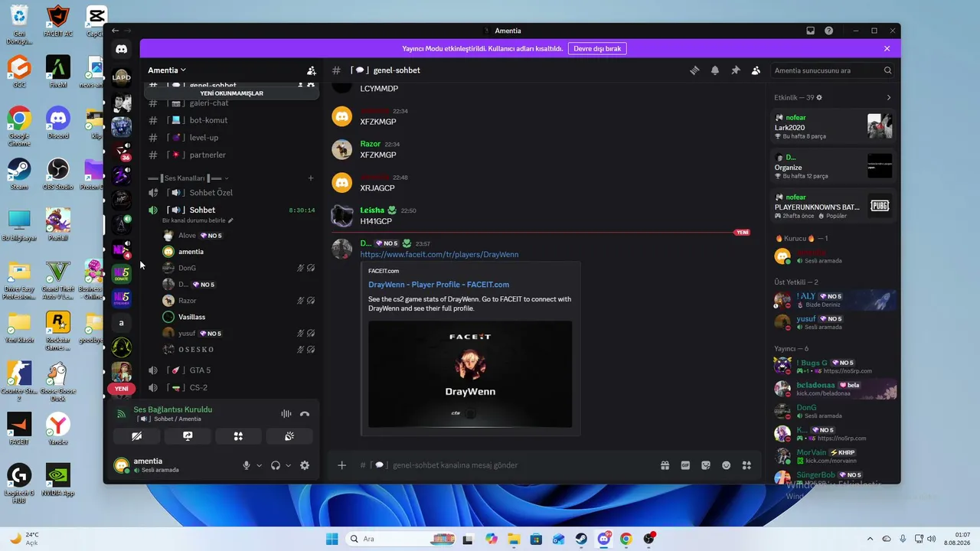Open Discord help icon in title bar

tap(828, 31)
